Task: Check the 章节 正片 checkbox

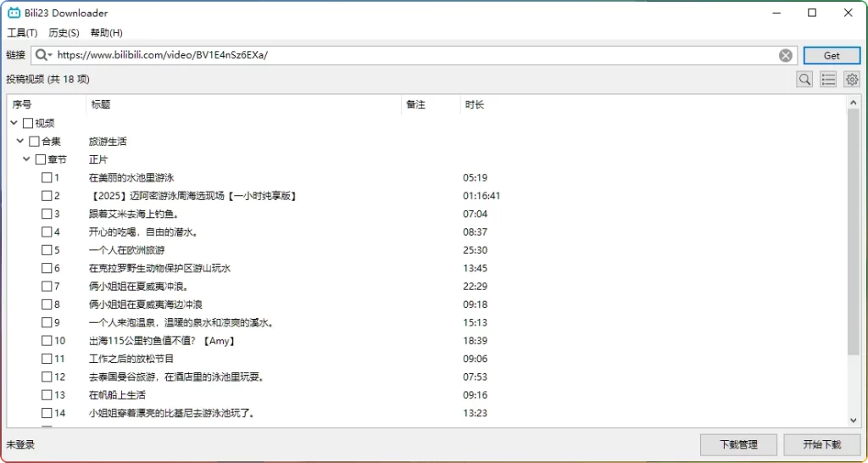Action: click(41, 159)
